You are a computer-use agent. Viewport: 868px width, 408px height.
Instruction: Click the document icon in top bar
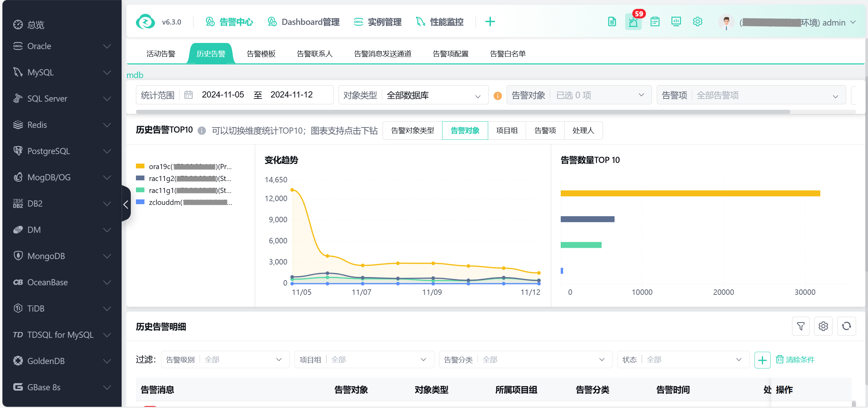(x=612, y=22)
